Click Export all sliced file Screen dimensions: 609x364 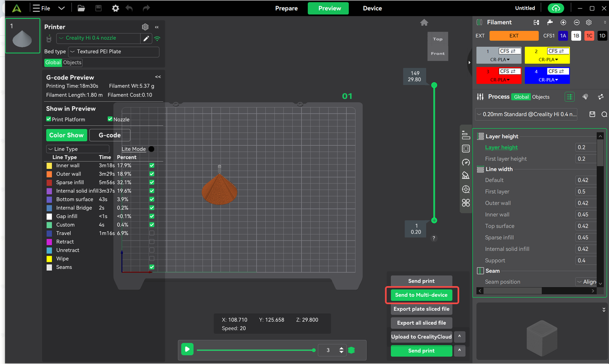pyautogui.click(x=422, y=323)
